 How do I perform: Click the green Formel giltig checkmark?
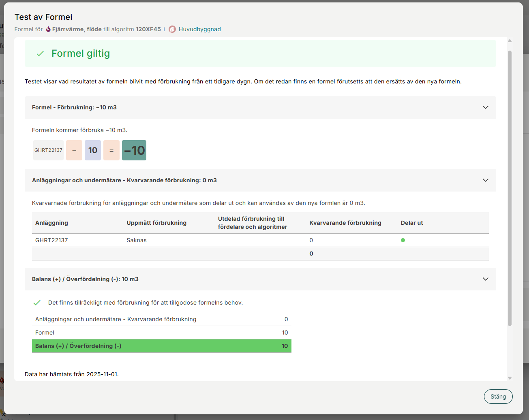(40, 53)
